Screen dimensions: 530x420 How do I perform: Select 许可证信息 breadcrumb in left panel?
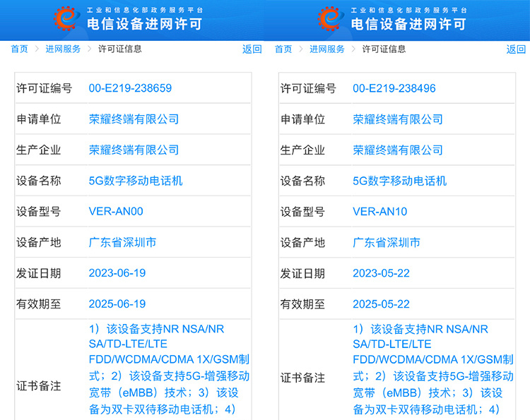tap(120, 49)
